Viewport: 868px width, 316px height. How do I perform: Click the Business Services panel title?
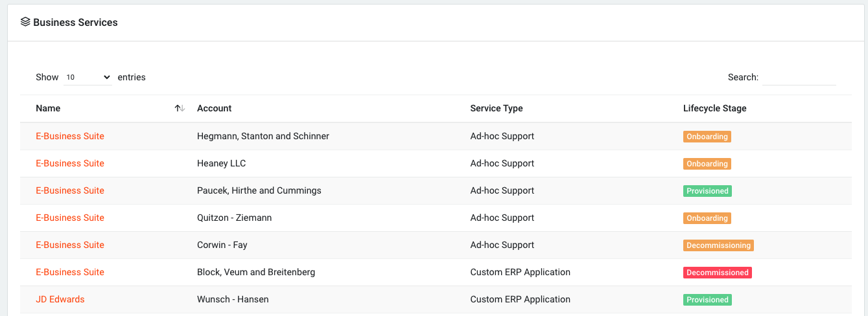click(x=75, y=22)
